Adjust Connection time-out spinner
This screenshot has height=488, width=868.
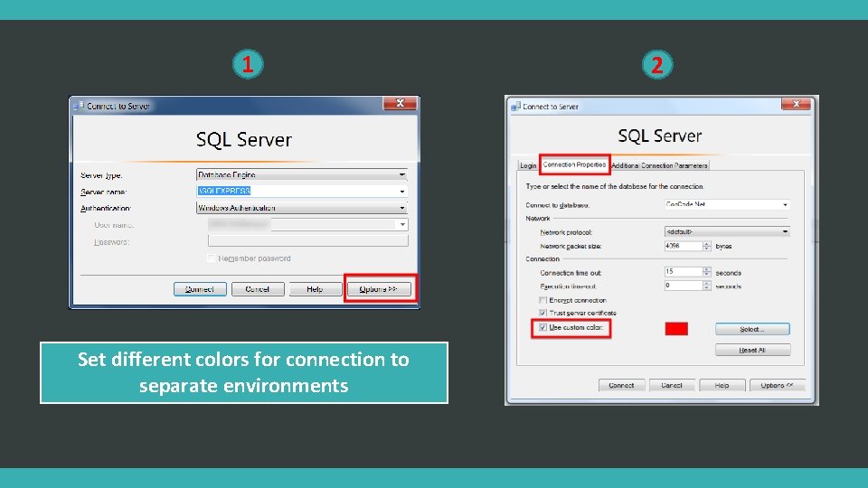point(707,272)
